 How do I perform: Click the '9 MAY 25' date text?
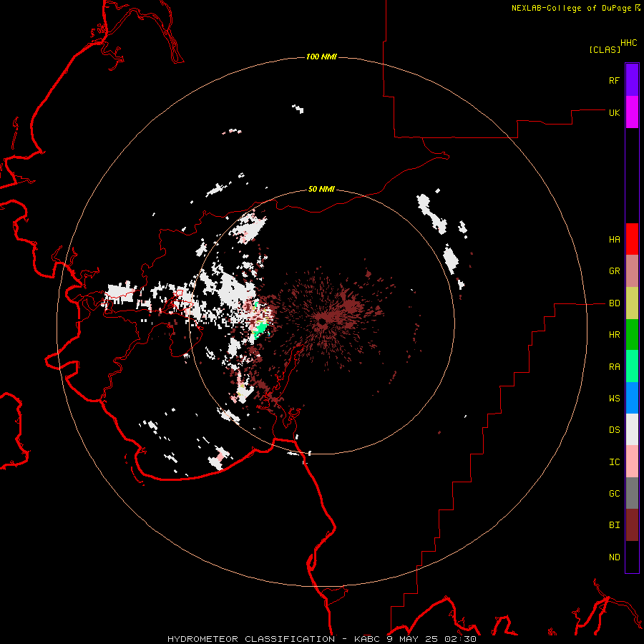coord(413,639)
